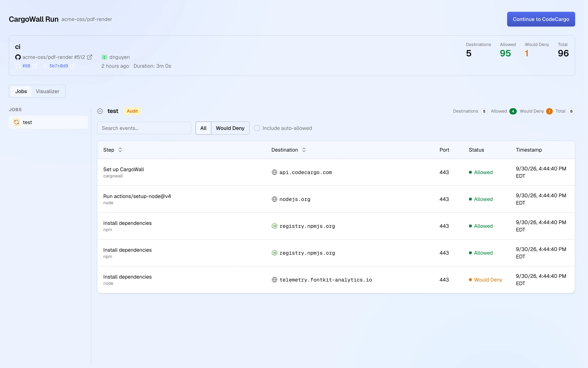Click the Total count badge showing 6
588x368 pixels.
571,111
